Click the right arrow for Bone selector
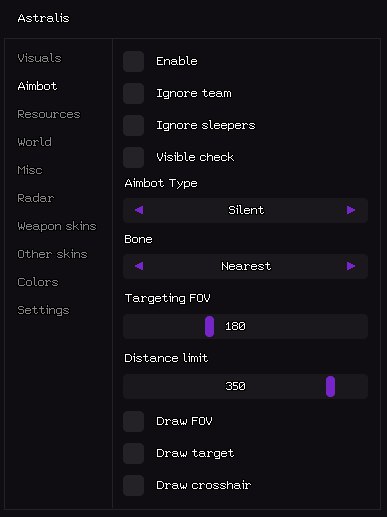 (x=351, y=266)
